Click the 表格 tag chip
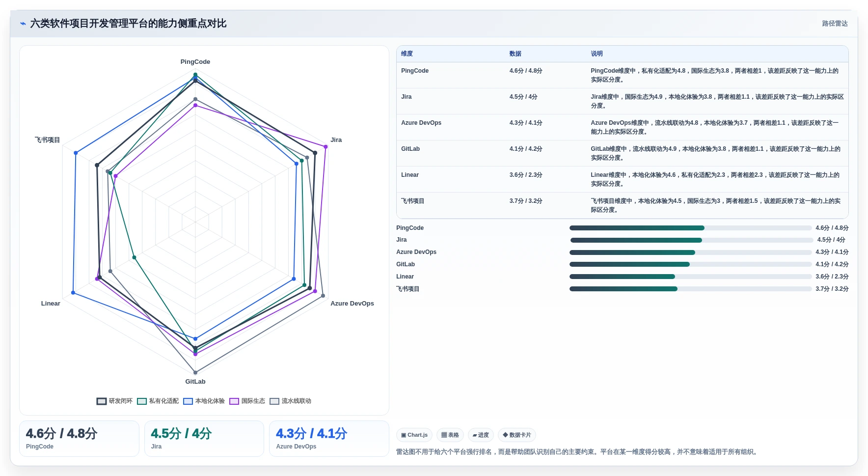Image resolution: width=868 pixels, height=476 pixels. [x=450, y=435]
